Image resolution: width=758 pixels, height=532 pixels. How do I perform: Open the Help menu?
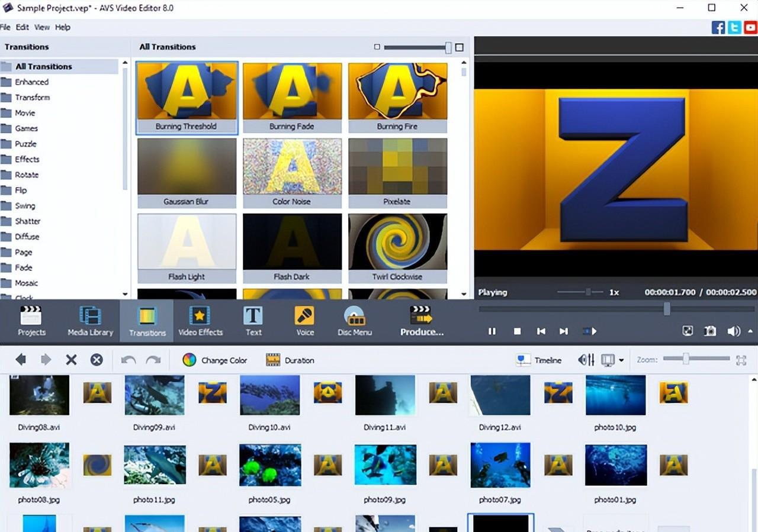pos(63,27)
